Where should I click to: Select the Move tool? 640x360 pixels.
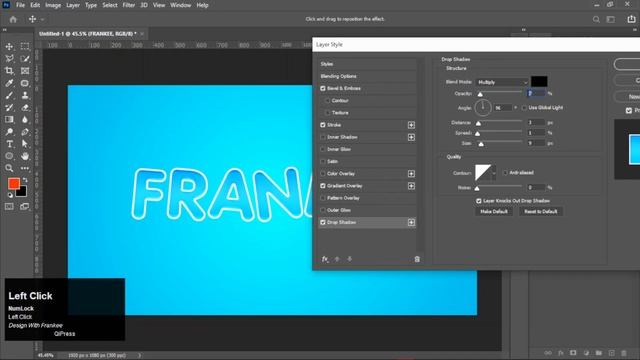click(x=9, y=47)
